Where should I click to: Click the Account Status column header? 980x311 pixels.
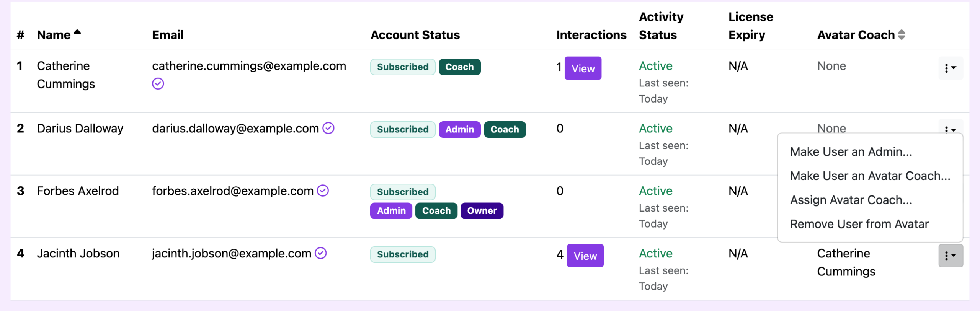(415, 35)
